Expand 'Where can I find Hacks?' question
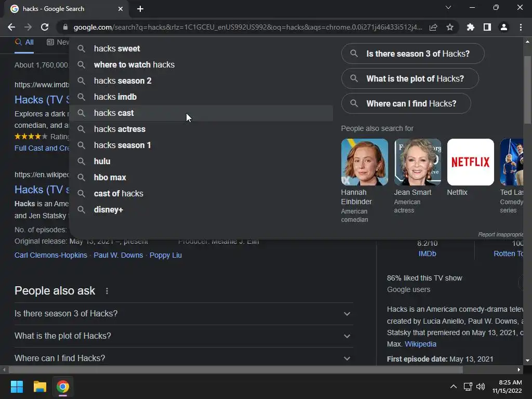The image size is (532, 399). pos(183,358)
